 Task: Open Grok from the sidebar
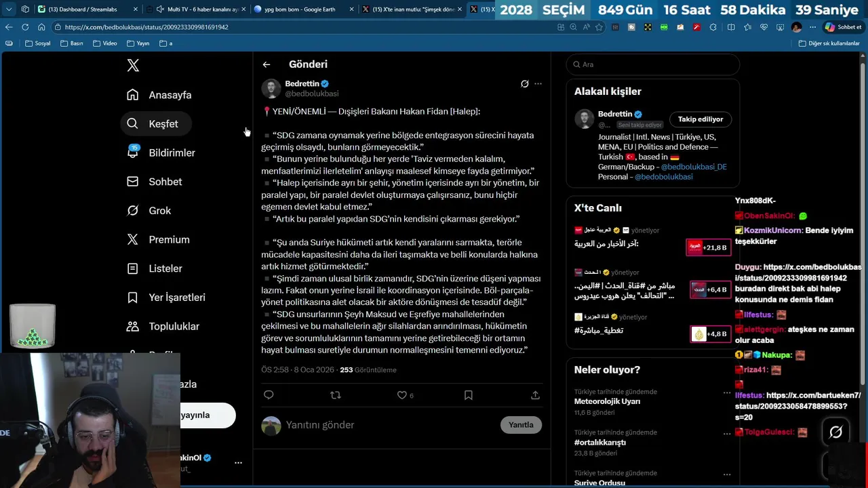click(x=149, y=211)
